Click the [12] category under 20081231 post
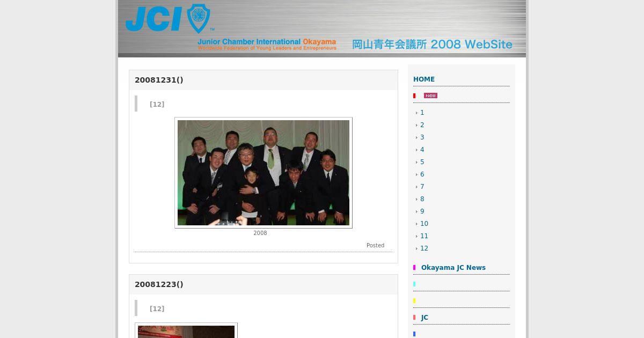 pyautogui.click(x=157, y=105)
